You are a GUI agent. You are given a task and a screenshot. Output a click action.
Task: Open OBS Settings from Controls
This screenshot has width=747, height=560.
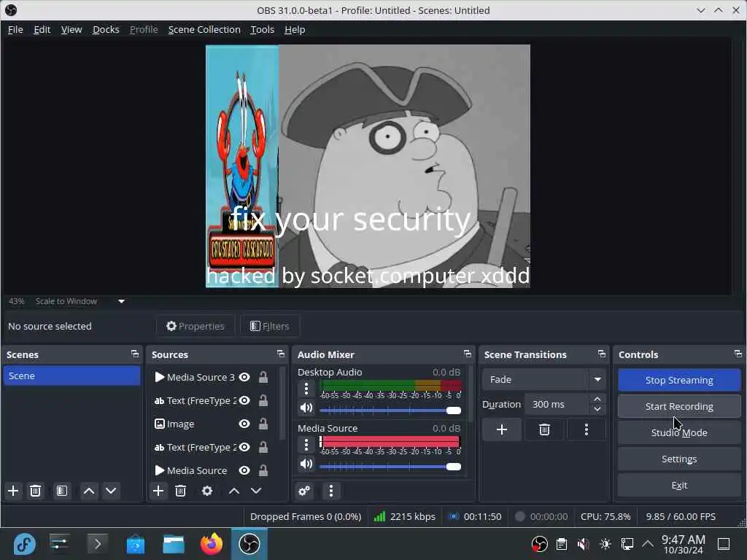pyautogui.click(x=679, y=459)
